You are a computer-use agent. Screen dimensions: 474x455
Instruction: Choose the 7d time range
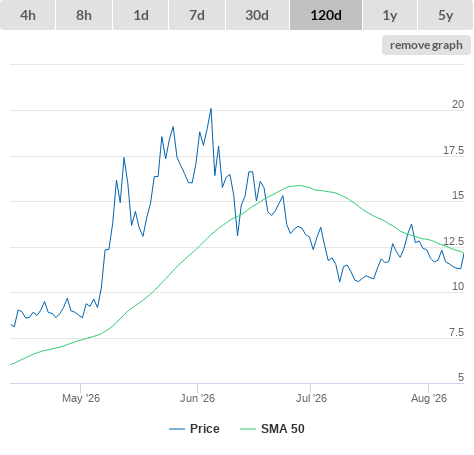click(x=197, y=15)
